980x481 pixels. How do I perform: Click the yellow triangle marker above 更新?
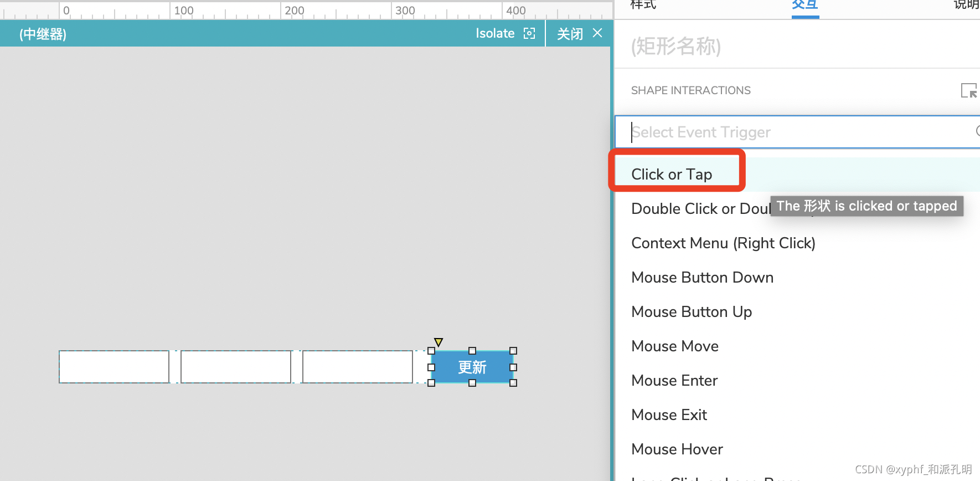click(439, 342)
